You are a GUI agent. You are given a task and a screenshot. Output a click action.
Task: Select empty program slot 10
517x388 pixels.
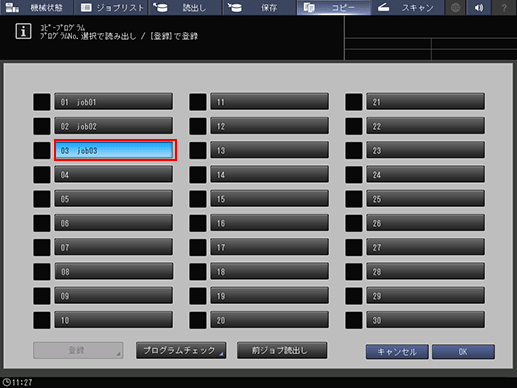(114, 320)
